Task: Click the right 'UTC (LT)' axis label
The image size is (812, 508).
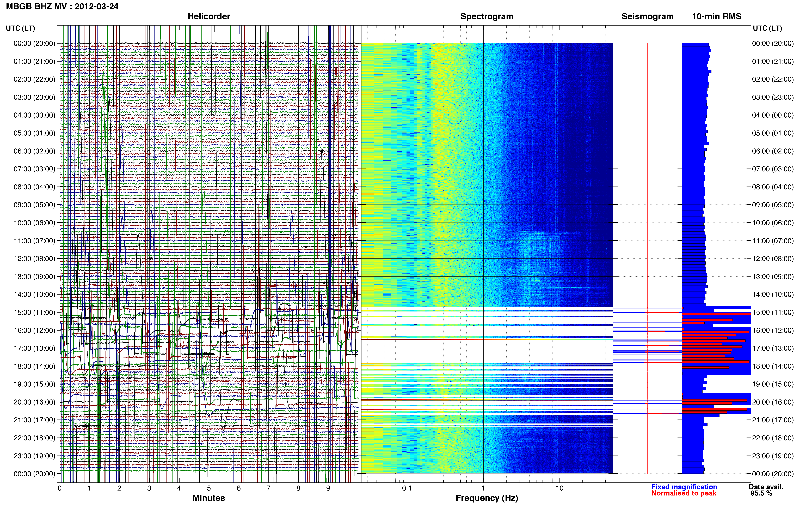Action: 767,28
